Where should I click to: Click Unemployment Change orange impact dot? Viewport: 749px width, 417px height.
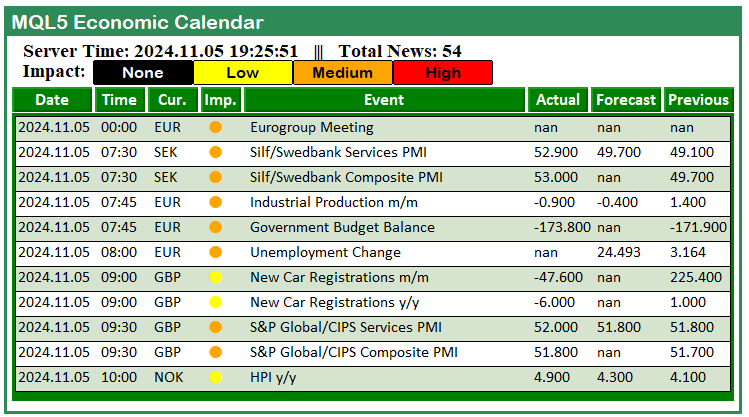click(215, 253)
